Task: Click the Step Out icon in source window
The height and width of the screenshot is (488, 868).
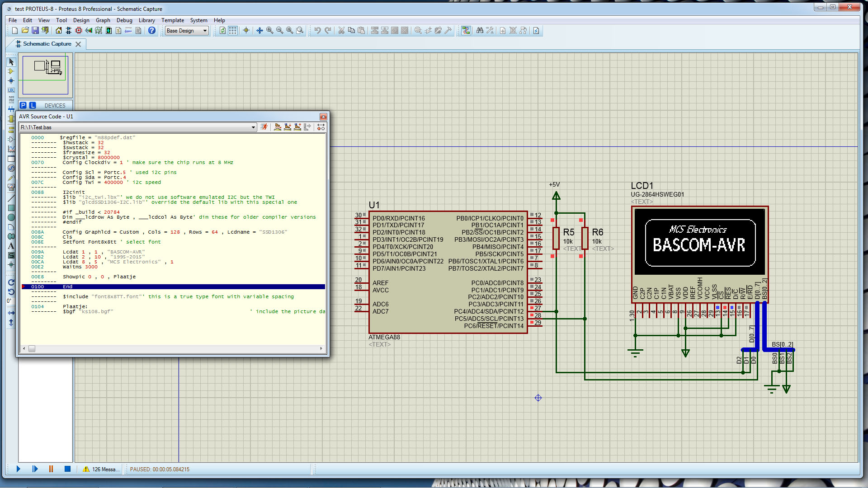Action: click(297, 127)
